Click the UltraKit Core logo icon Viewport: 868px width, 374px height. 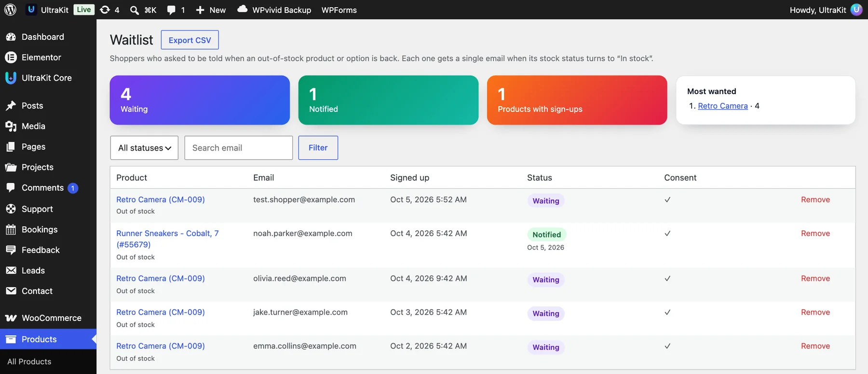tap(11, 78)
